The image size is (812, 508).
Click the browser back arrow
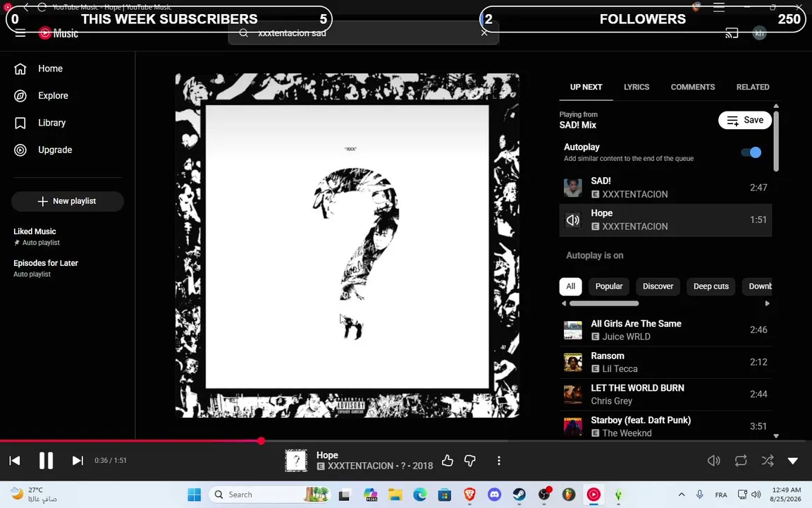point(26,7)
